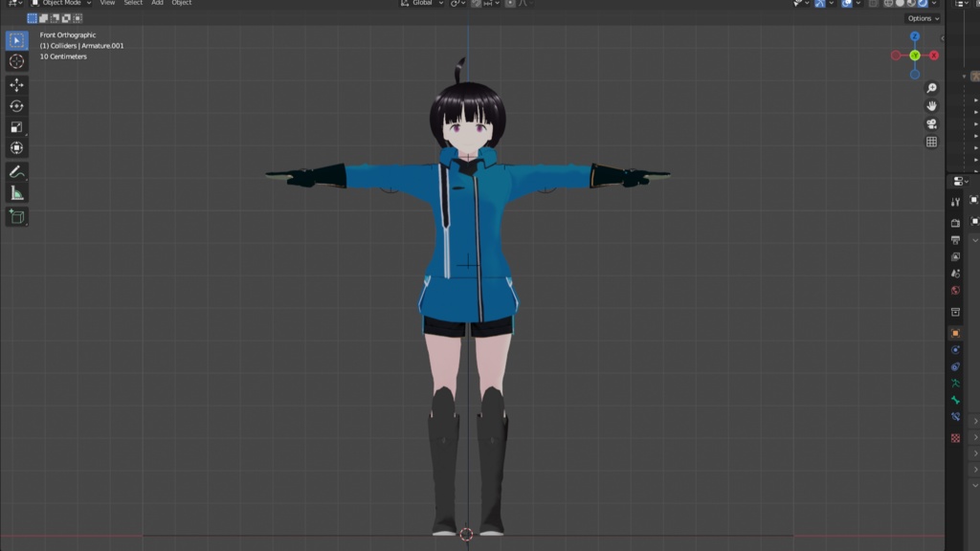Image resolution: width=980 pixels, height=551 pixels.
Task: Activate the Measure tool
Action: point(15,191)
